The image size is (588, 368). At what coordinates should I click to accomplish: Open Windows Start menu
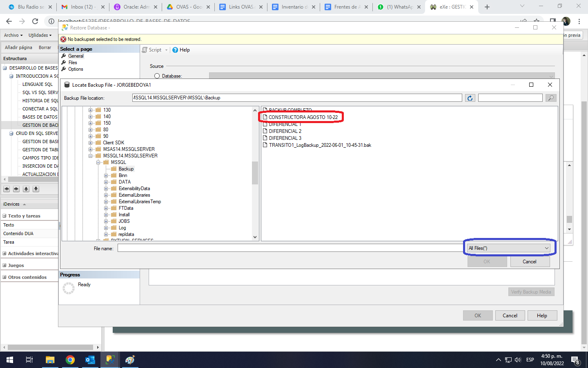click(x=10, y=360)
